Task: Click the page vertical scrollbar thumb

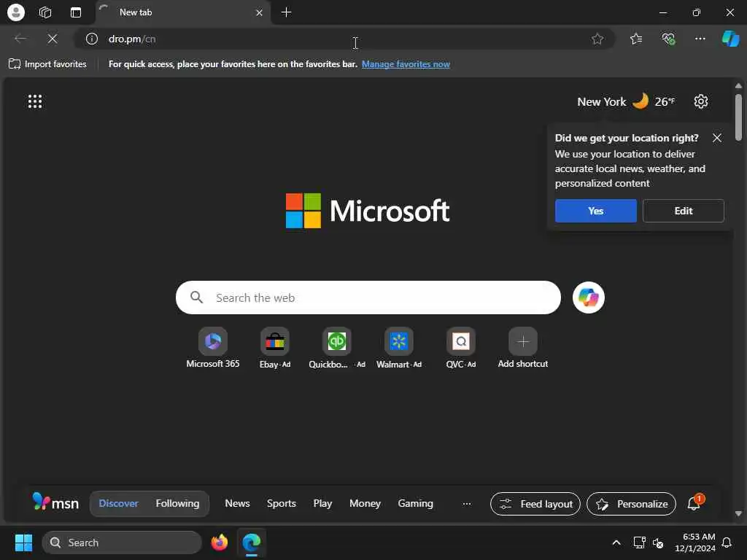Action: (x=738, y=117)
